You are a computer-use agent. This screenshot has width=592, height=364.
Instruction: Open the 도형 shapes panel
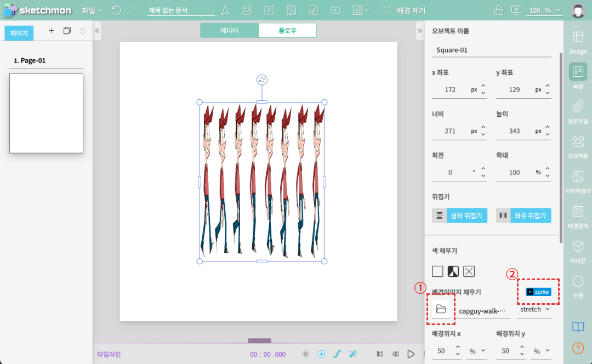click(578, 287)
